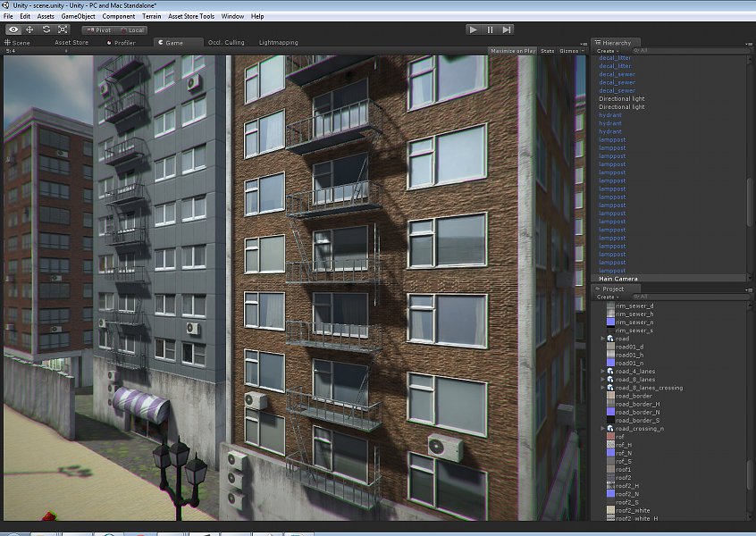Open the 5:4 aspect ratio dropdown
Screen dimensions: 756x536
coord(36,51)
